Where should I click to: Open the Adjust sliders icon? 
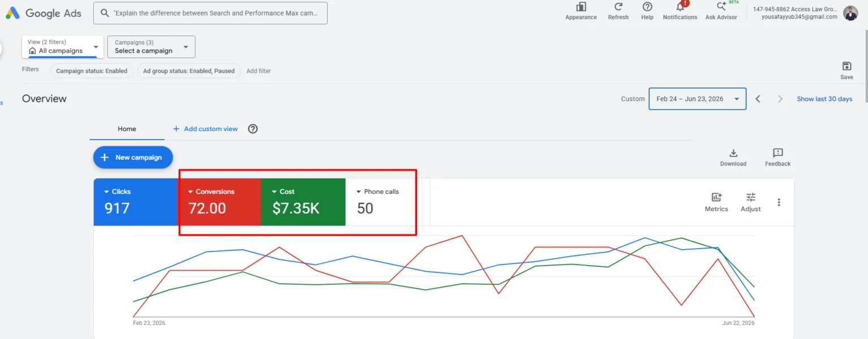750,197
